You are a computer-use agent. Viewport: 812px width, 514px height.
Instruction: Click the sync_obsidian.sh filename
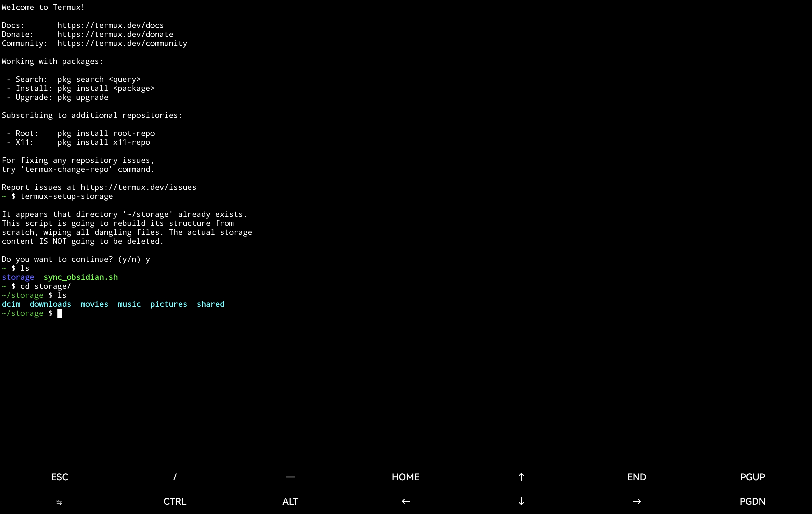pyautogui.click(x=81, y=277)
